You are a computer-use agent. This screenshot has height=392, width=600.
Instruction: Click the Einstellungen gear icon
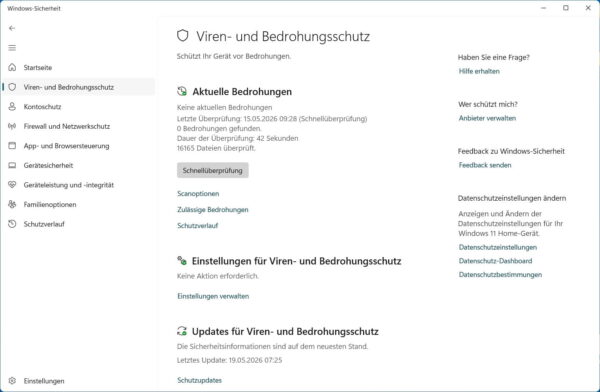click(x=12, y=381)
